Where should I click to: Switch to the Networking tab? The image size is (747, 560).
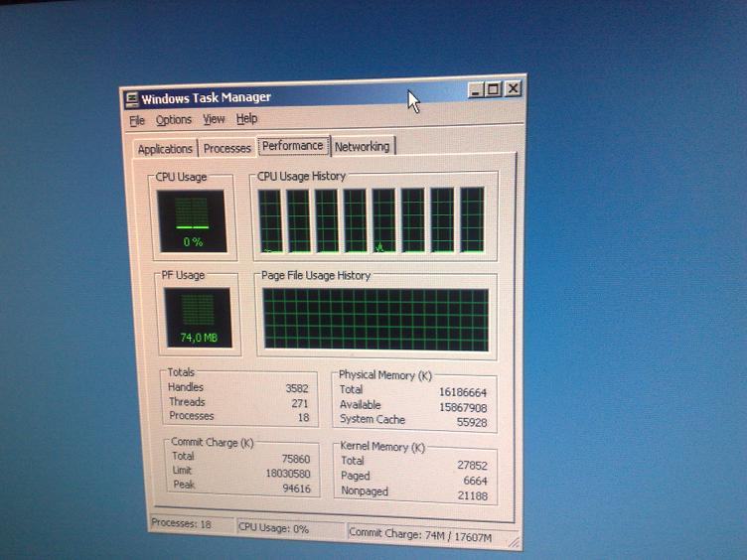point(362,147)
